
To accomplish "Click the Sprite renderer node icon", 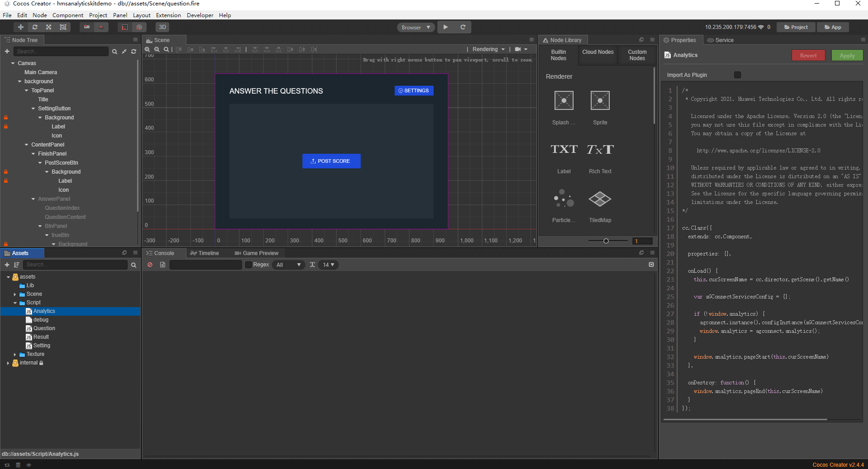I will click(600, 100).
